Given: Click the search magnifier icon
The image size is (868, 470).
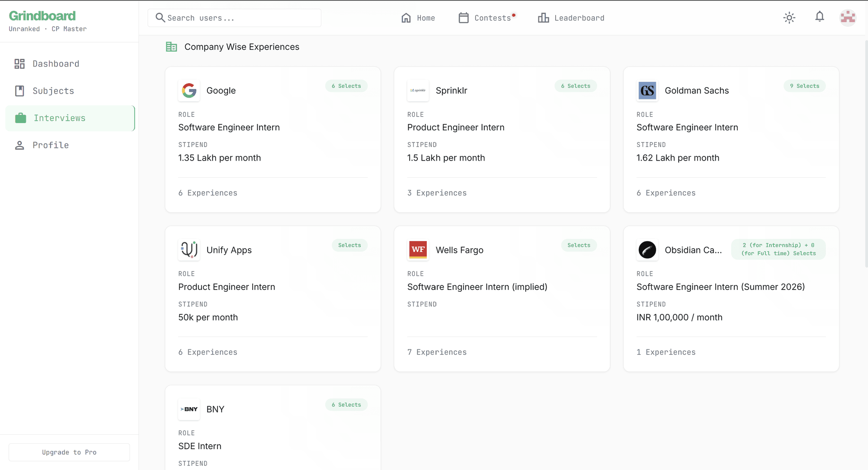Looking at the screenshot, I should pos(160,18).
